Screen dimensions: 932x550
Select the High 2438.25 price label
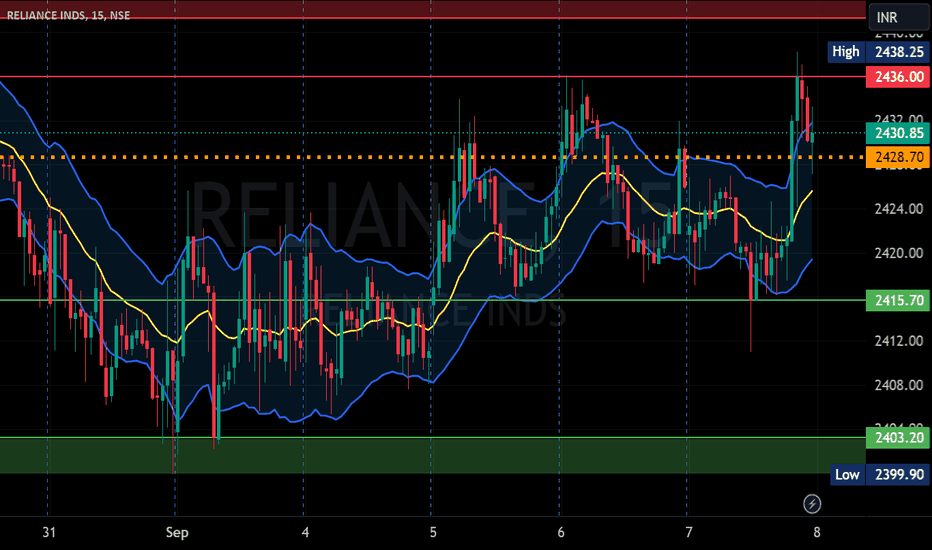pyautogui.click(x=878, y=52)
